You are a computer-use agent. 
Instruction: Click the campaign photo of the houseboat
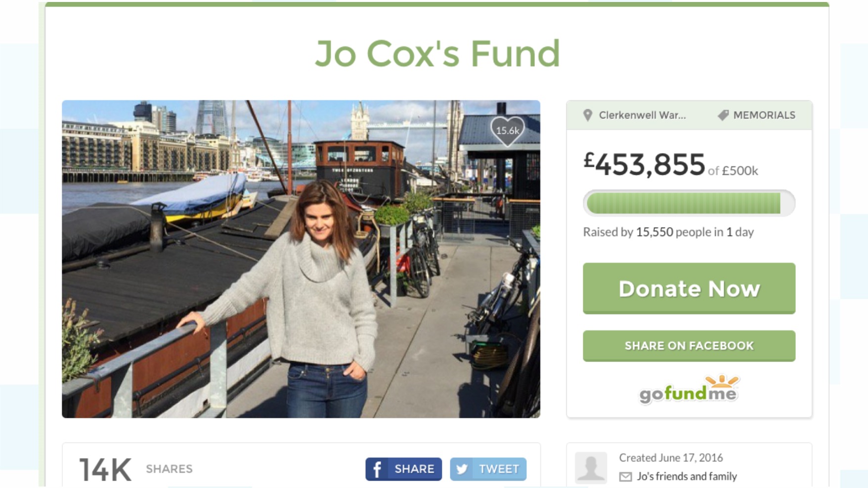[301, 259]
